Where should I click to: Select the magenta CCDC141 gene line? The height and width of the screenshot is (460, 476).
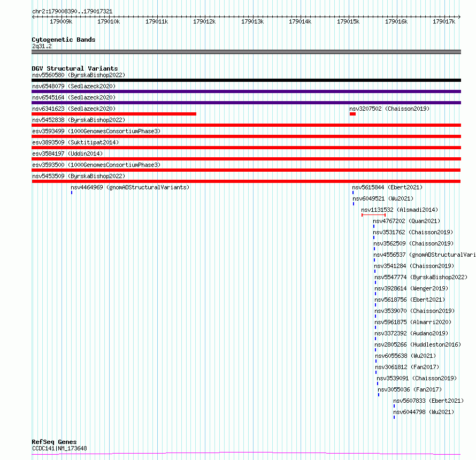[x=246, y=454]
